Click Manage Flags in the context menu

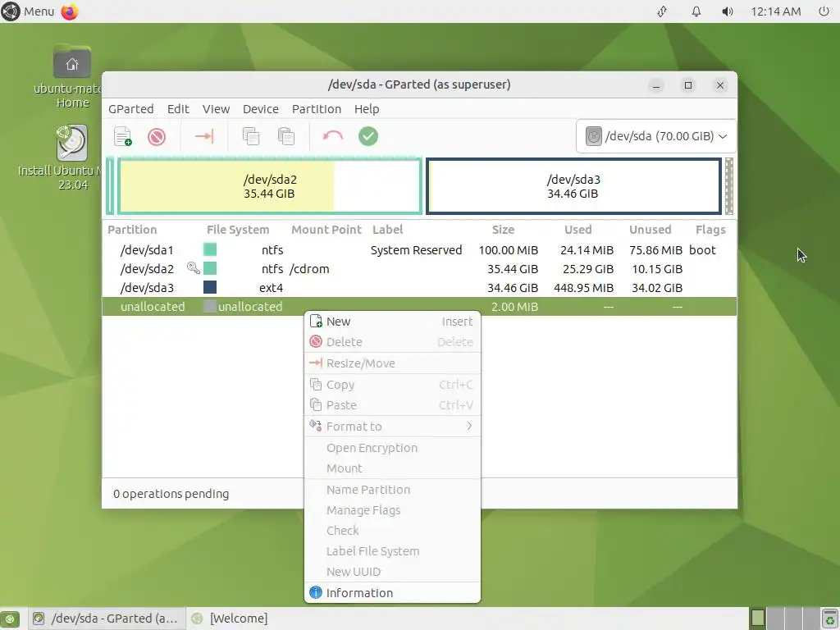[392, 510]
